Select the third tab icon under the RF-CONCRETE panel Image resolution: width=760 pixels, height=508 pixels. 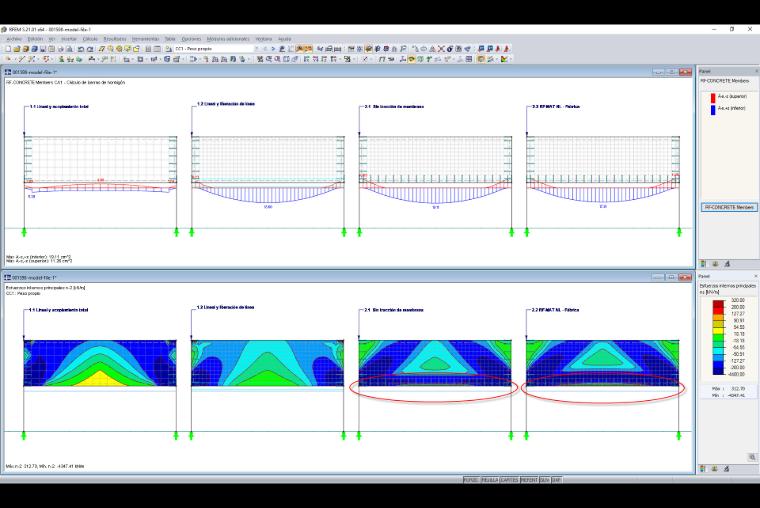coord(727,264)
